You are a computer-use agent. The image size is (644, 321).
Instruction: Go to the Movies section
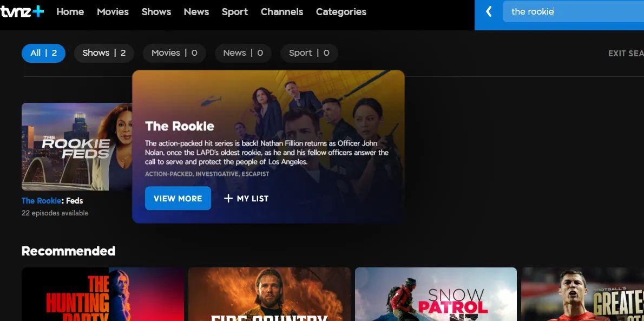tap(113, 11)
